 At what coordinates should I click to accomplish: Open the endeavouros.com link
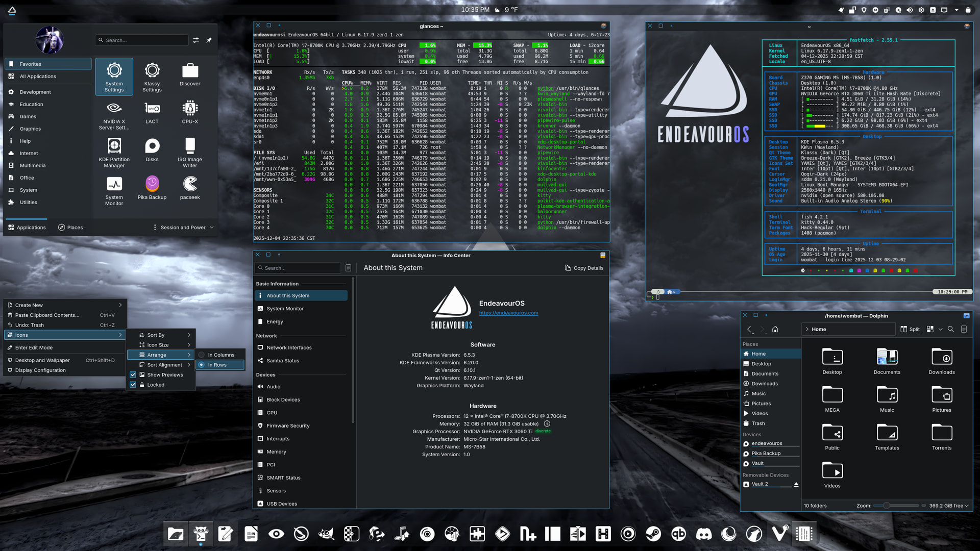[x=508, y=313]
